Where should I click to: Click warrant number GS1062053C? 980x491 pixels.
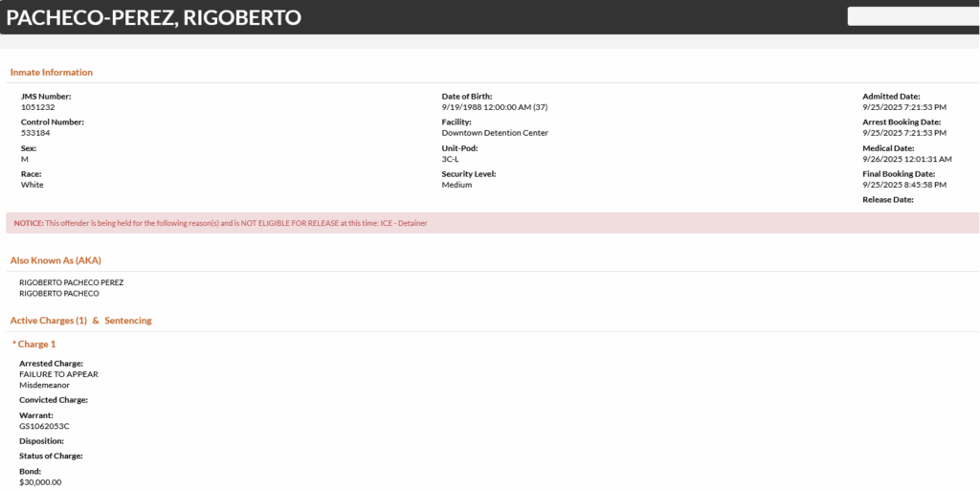pos(44,426)
